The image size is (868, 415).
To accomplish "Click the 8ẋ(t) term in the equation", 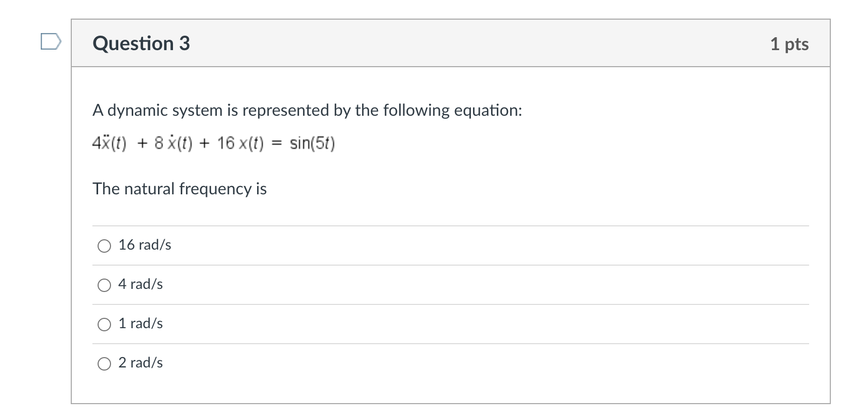I will 173,143.
